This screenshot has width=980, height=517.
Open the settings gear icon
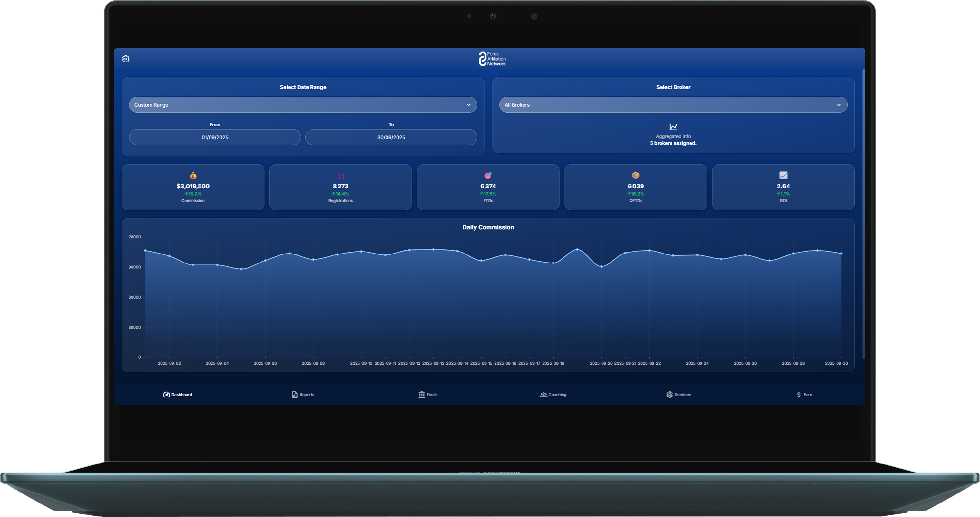coord(126,59)
